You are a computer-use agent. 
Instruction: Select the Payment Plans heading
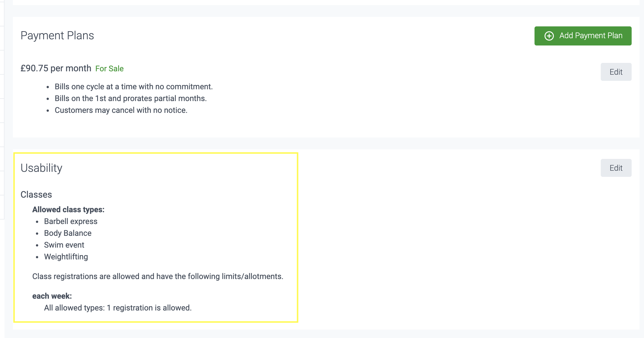point(57,36)
